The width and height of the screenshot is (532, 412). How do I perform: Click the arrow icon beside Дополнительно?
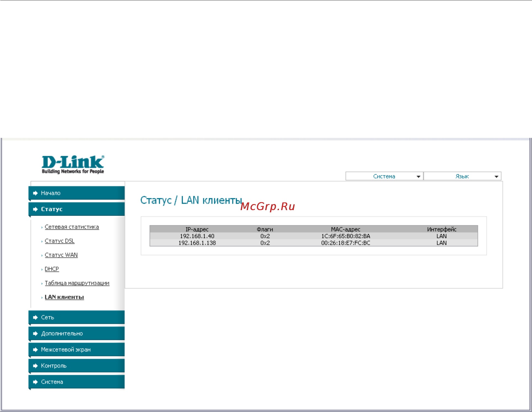click(x=35, y=334)
